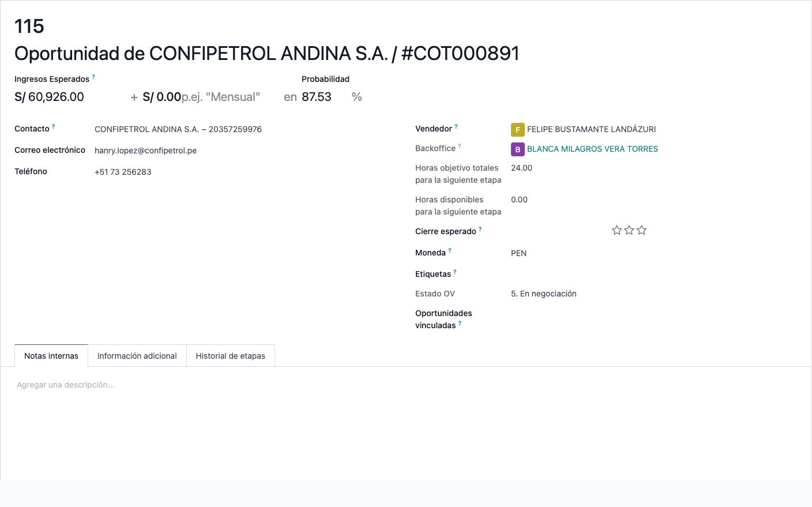
Task: Click the Teléfono label
Action: click(31, 171)
